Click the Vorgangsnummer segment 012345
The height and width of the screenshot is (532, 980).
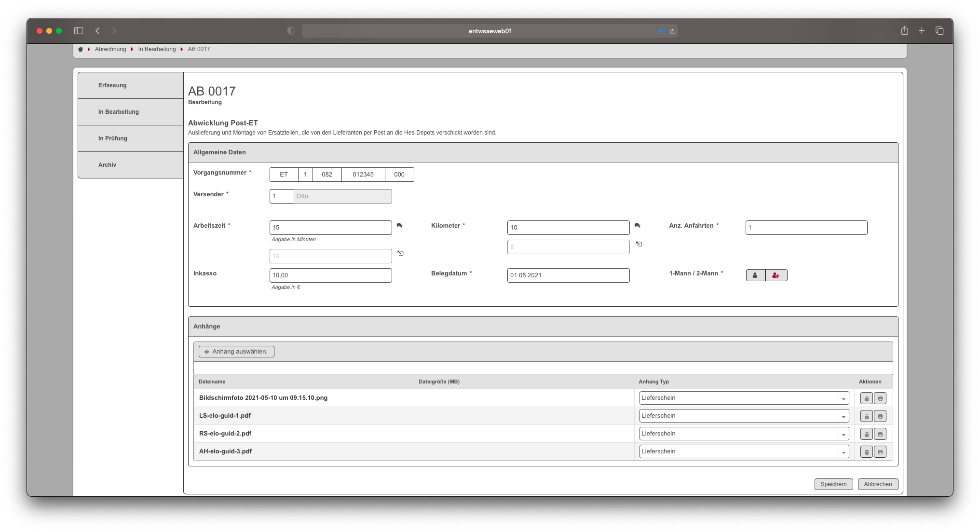point(363,175)
